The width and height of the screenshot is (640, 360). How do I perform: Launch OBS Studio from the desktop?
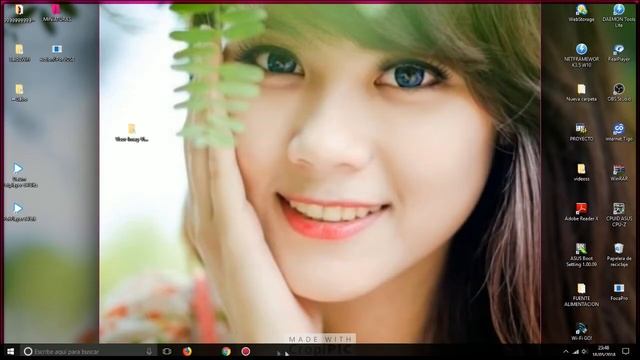pyautogui.click(x=619, y=93)
